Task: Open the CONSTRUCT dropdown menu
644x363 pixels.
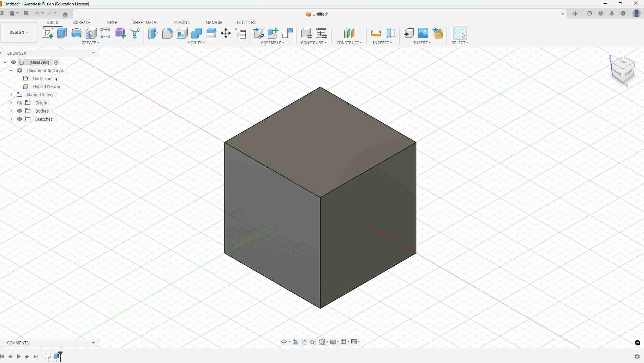Action: 349,43
